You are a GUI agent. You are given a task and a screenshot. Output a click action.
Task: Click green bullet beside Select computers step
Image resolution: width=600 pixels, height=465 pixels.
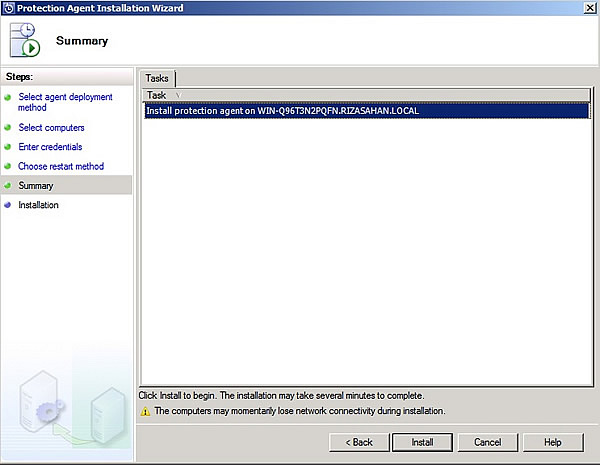point(8,128)
